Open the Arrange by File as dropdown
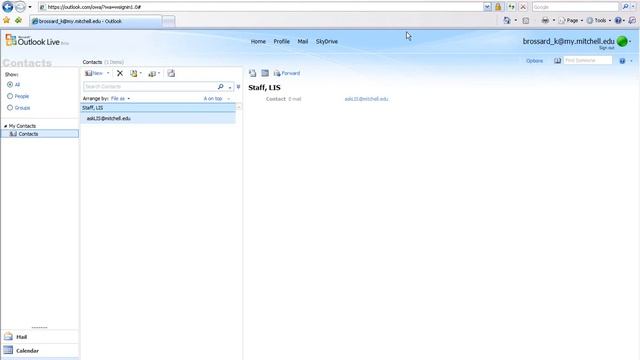This screenshot has width=640, height=360. [120, 99]
